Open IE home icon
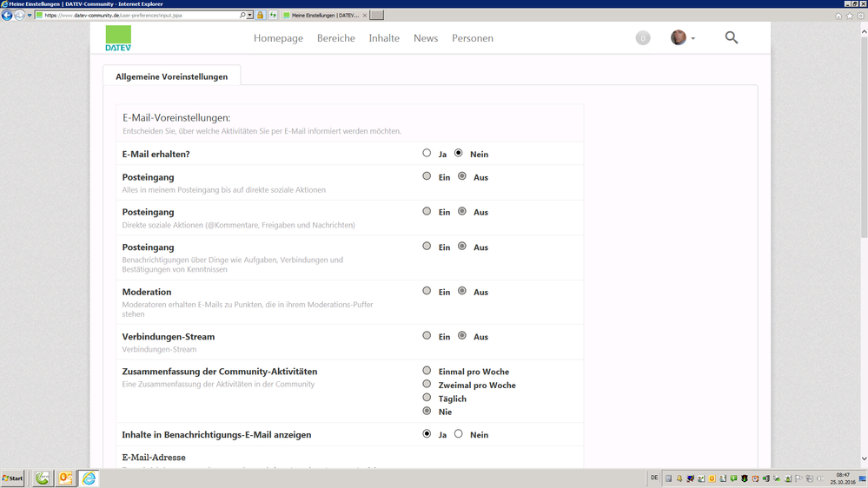Image resolution: width=868 pixels, height=488 pixels. (x=838, y=16)
